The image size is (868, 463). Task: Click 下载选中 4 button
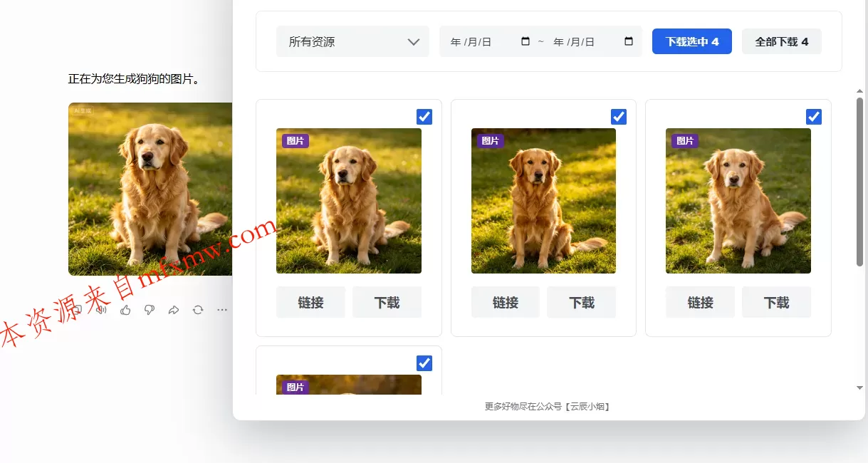pos(692,41)
